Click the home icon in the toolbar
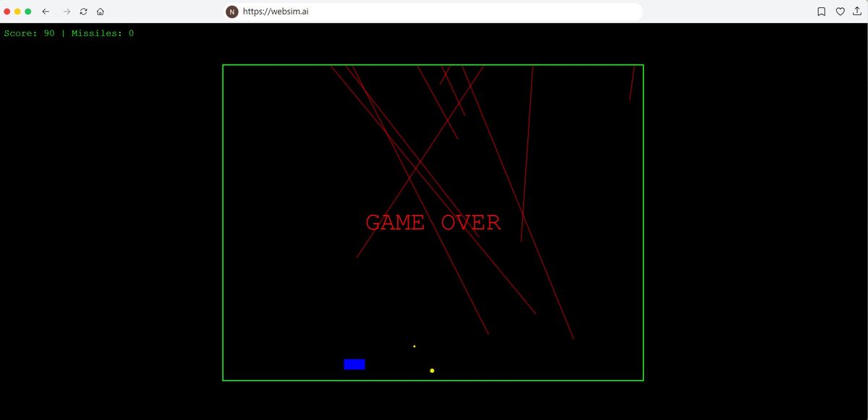Image resolution: width=868 pixels, height=420 pixels. click(100, 12)
